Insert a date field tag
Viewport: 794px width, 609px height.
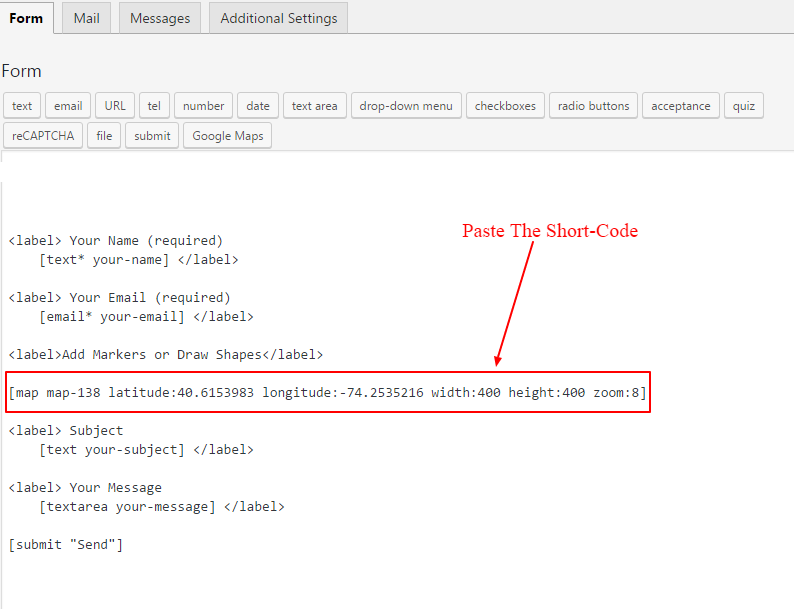258,106
